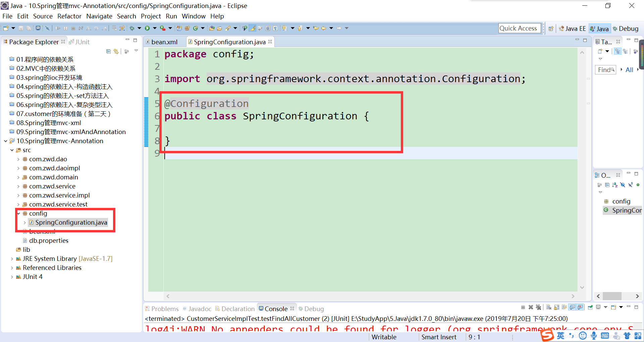
Task: Select SpringConfiguration.java in Package Explorer
Action: point(71,223)
